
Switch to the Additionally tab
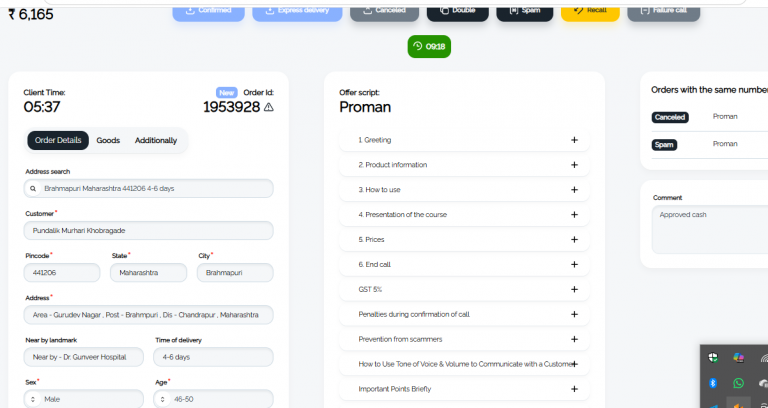(156, 141)
